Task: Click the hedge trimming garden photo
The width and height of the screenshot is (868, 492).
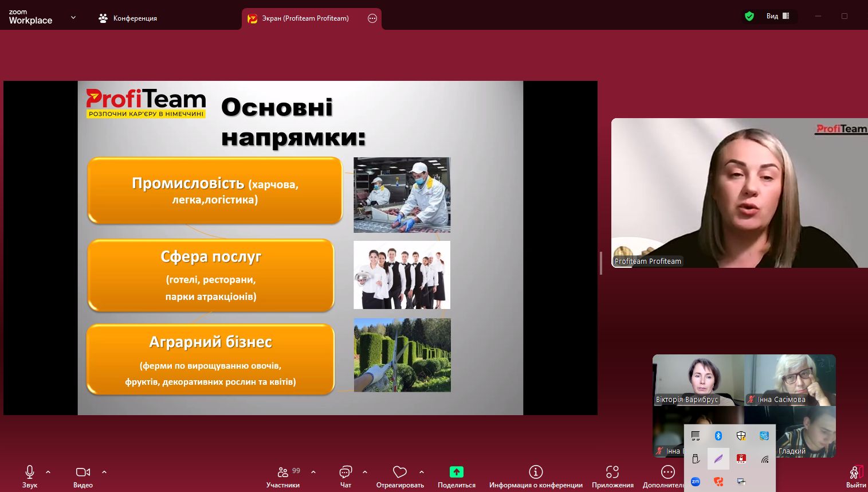Action: click(402, 355)
